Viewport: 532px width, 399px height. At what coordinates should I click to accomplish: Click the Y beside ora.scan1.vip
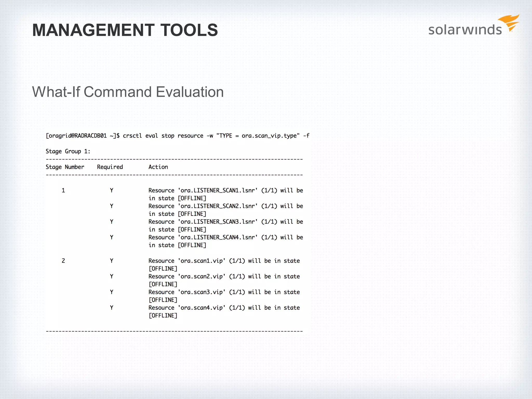click(x=111, y=261)
